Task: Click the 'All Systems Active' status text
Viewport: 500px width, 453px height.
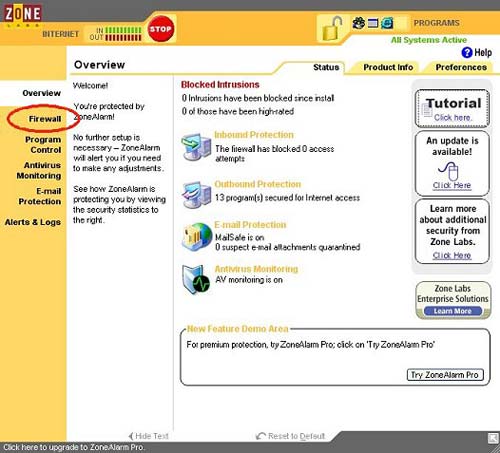Action: tap(429, 40)
